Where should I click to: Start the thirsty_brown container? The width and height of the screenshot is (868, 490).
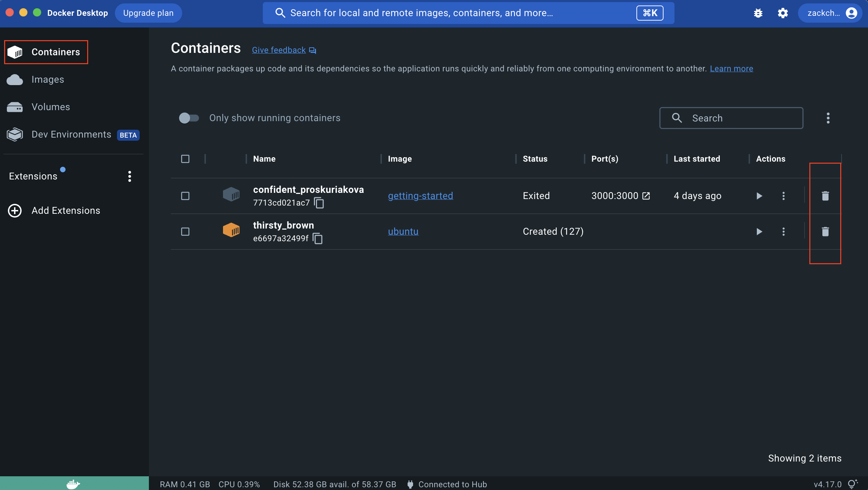click(x=759, y=232)
